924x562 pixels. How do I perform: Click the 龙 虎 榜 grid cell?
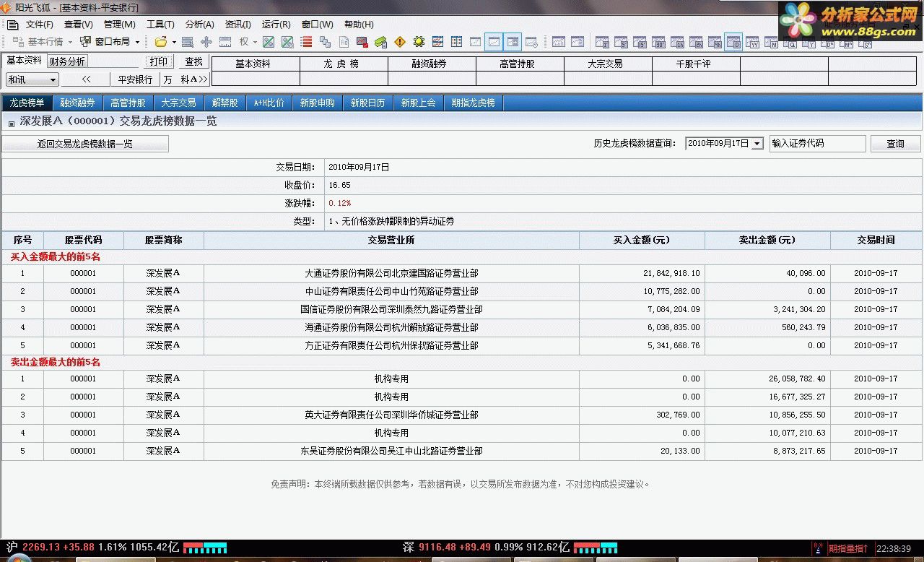coord(344,64)
